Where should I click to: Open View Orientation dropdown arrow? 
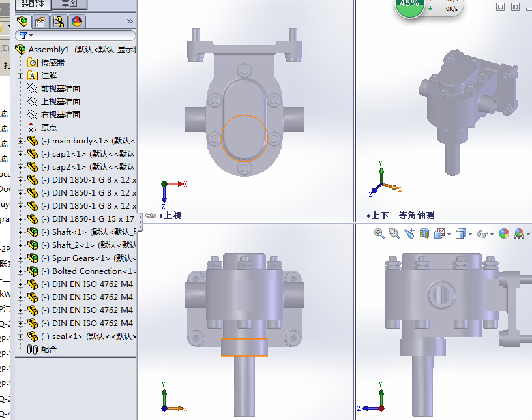449,234
